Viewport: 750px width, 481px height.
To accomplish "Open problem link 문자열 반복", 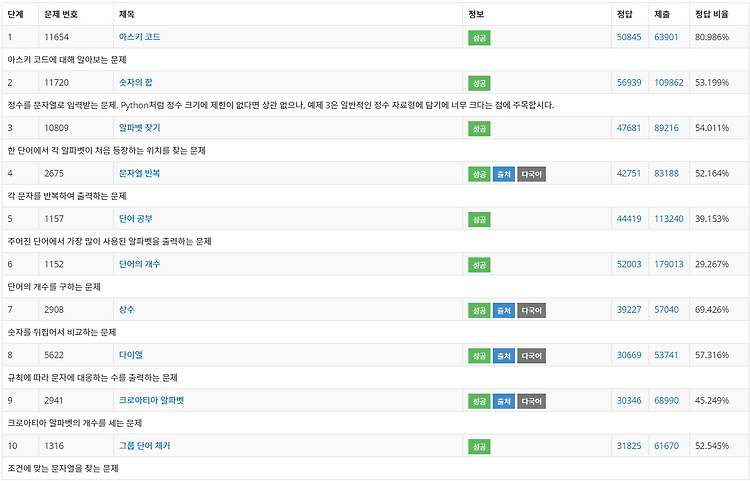I will [139, 173].
